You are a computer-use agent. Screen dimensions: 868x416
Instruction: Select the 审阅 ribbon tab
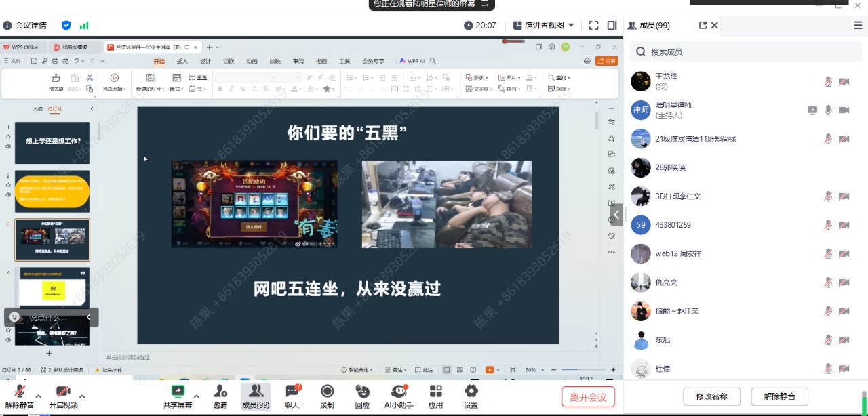tap(298, 61)
